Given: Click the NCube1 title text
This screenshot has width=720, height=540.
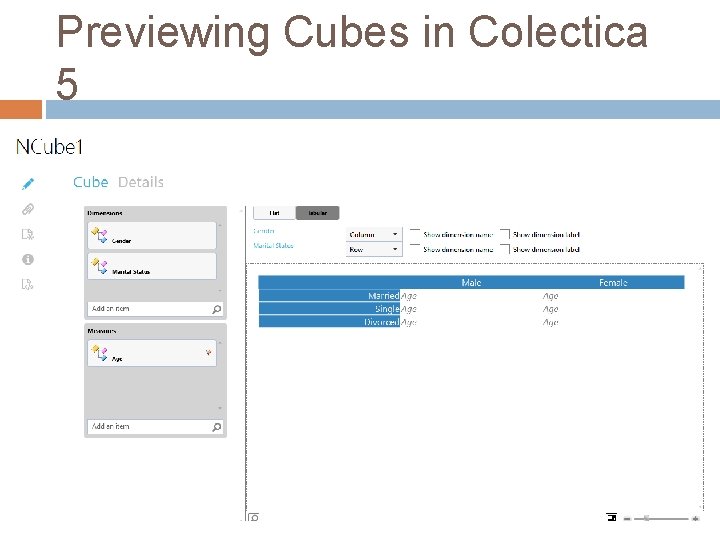Looking at the screenshot, I should (x=50, y=147).
